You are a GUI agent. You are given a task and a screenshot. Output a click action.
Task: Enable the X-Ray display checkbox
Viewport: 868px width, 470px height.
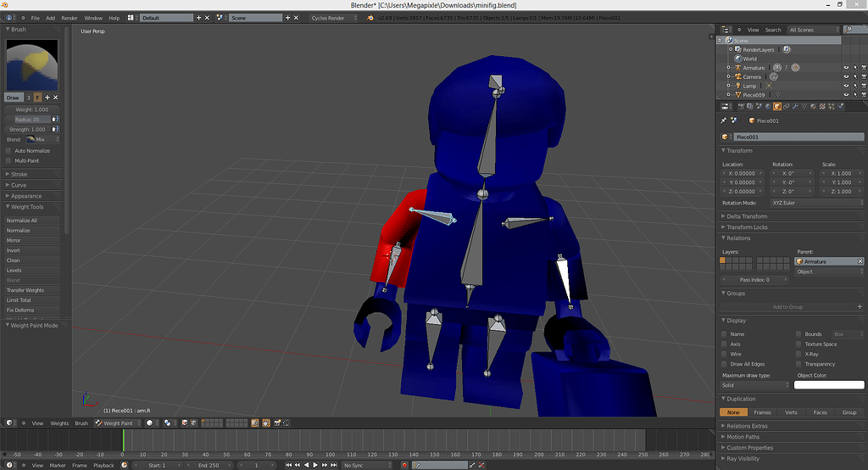point(798,354)
